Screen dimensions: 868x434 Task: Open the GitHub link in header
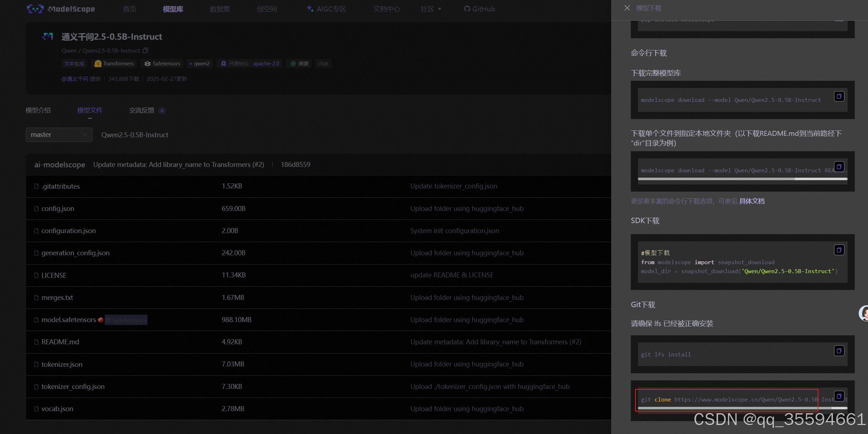[x=479, y=9]
